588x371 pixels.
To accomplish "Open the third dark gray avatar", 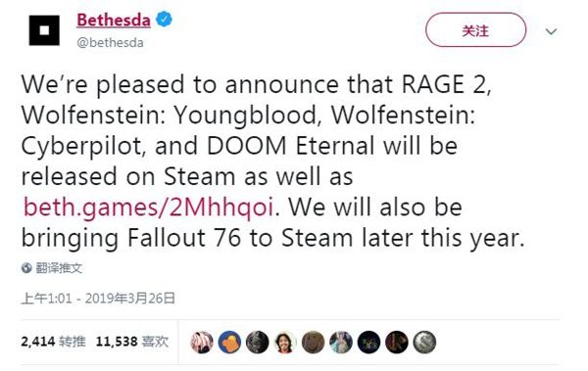I will [257, 343].
